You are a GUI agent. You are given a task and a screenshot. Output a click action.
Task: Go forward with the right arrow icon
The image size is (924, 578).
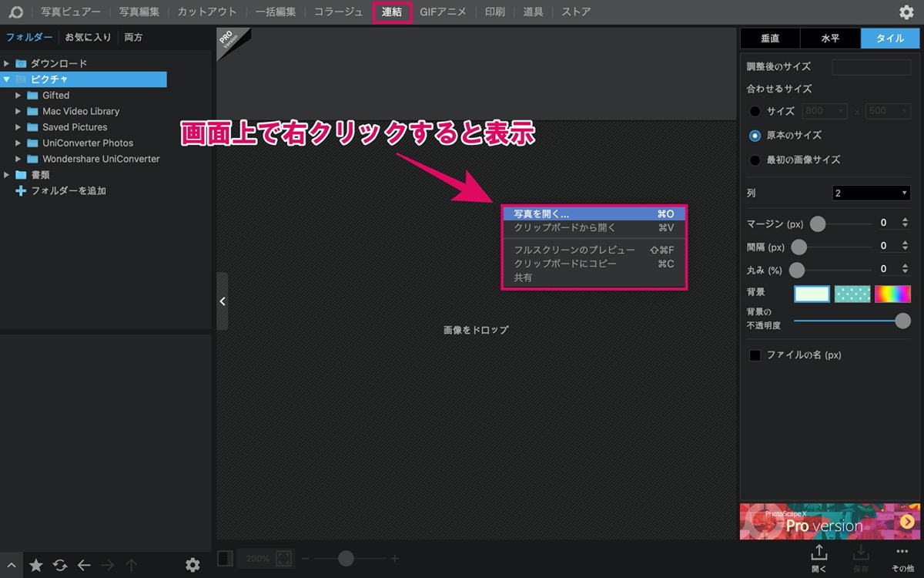108,565
